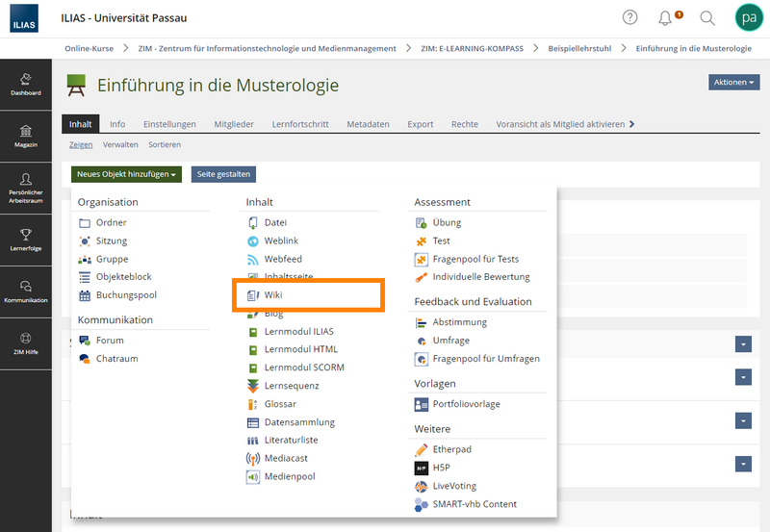The image size is (770, 532).
Task: Open the user avatar 'pa'
Action: point(749,17)
